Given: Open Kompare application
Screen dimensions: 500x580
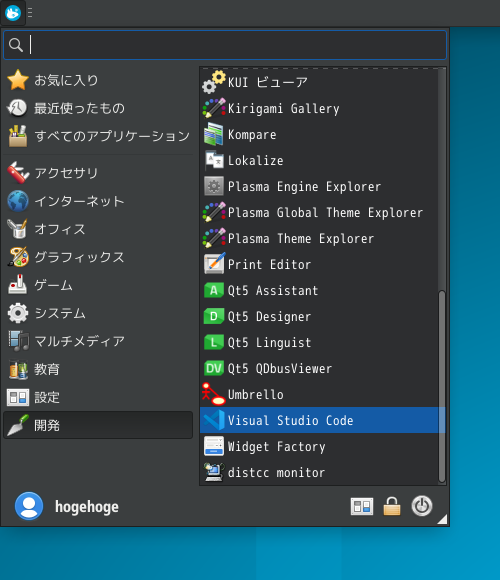Looking at the screenshot, I should coord(320,134).
